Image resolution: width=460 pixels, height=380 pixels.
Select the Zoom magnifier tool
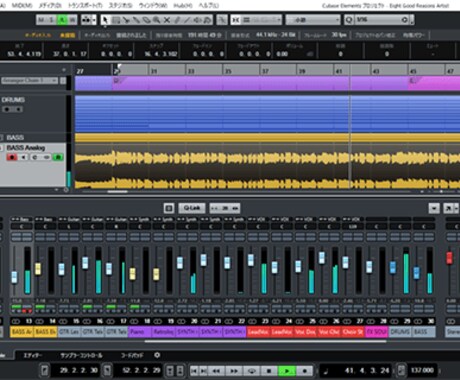pyautogui.click(x=156, y=20)
